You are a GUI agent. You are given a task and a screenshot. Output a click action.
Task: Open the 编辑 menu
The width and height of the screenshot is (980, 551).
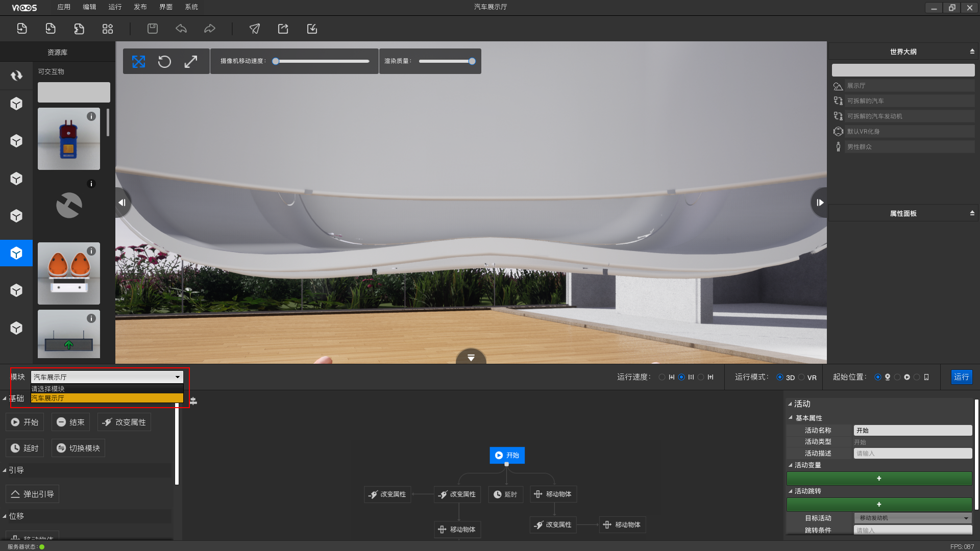point(89,7)
